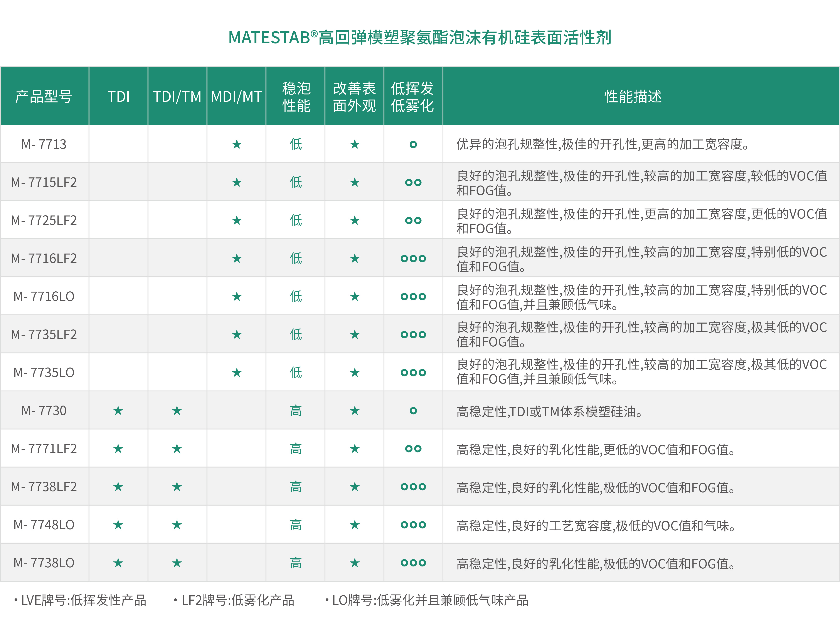Select the M-7735LO product name cell

pyautogui.click(x=44, y=373)
